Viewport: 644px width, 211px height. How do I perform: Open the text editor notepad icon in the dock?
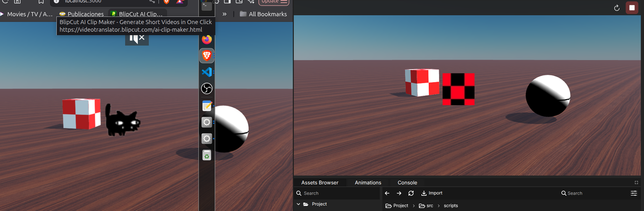tap(207, 106)
